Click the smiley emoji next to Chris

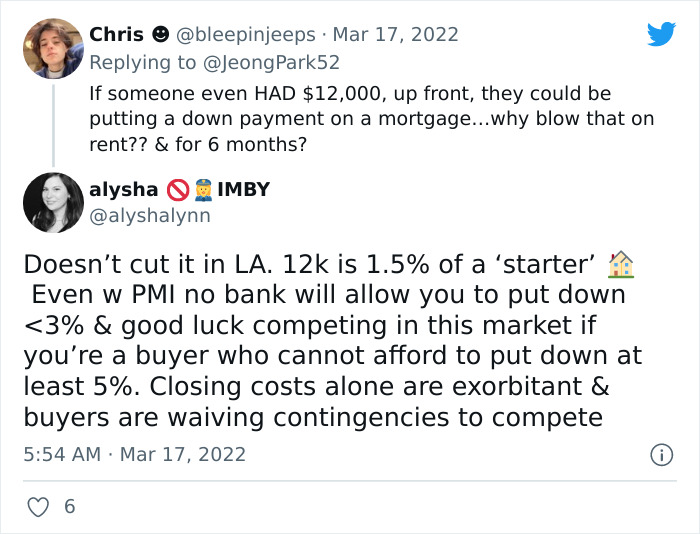click(x=159, y=35)
